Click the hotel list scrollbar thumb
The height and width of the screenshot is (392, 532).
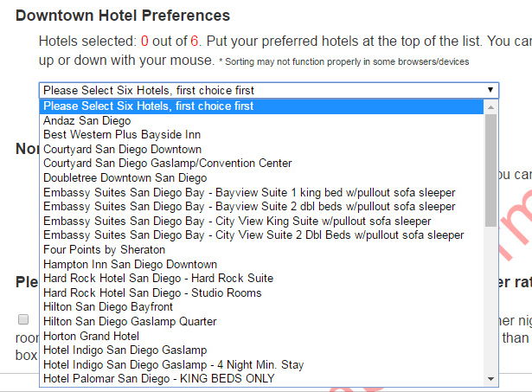pos(490,170)
